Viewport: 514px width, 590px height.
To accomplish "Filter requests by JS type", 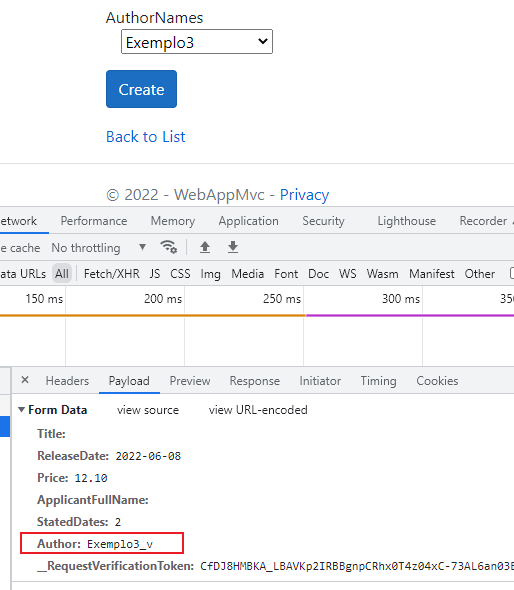I will 155,274.
